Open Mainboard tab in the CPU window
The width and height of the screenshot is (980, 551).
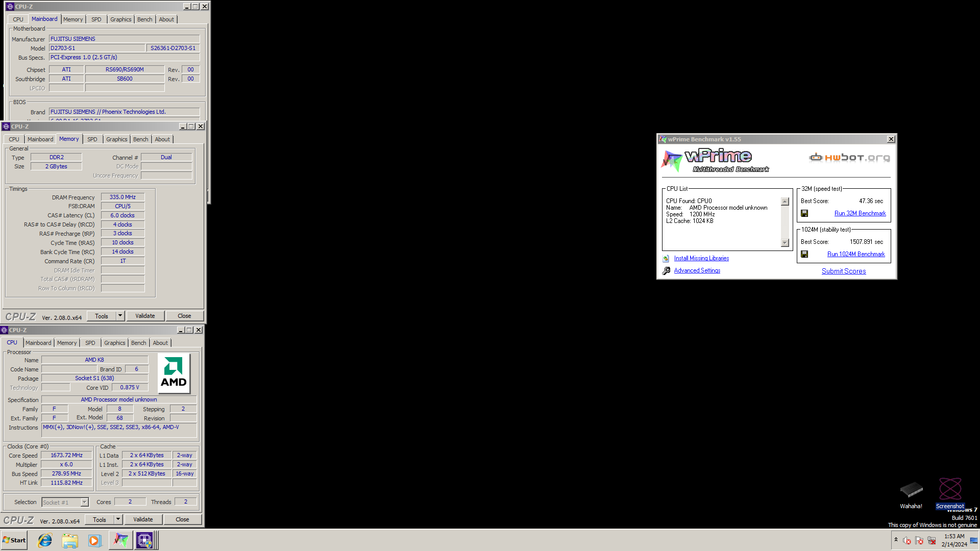point(38,343)
